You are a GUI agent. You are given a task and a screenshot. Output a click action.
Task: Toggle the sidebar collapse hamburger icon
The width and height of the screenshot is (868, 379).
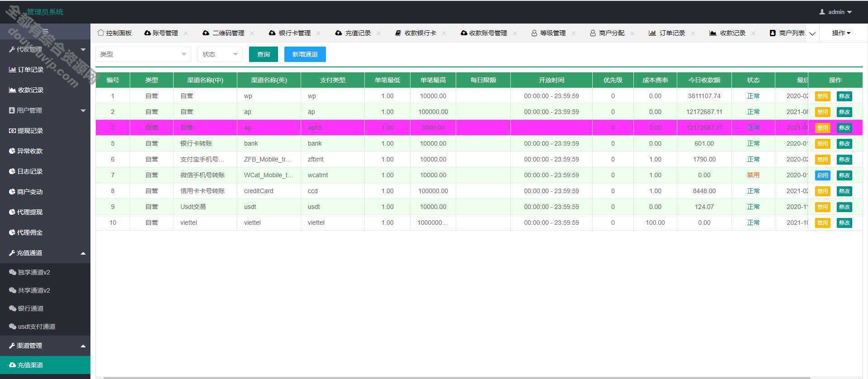[x=45, y=31]
